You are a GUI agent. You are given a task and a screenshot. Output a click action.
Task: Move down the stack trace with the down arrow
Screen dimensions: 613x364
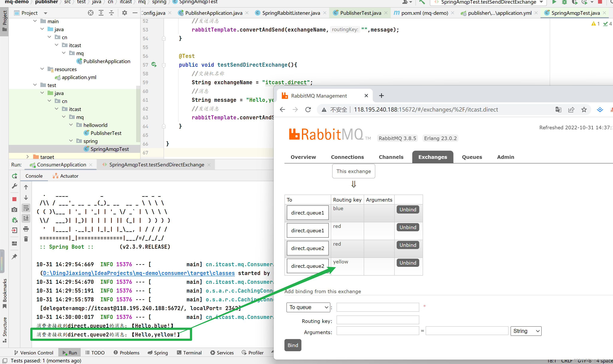[26, 198]
